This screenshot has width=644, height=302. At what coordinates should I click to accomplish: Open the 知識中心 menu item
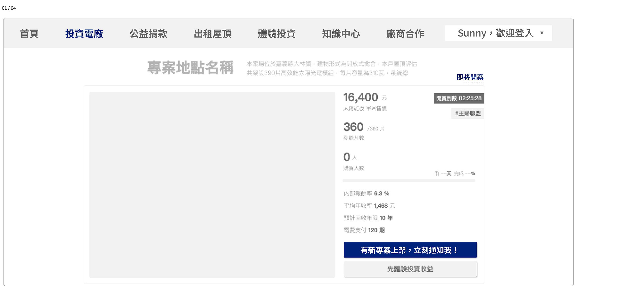coord(341,33)
